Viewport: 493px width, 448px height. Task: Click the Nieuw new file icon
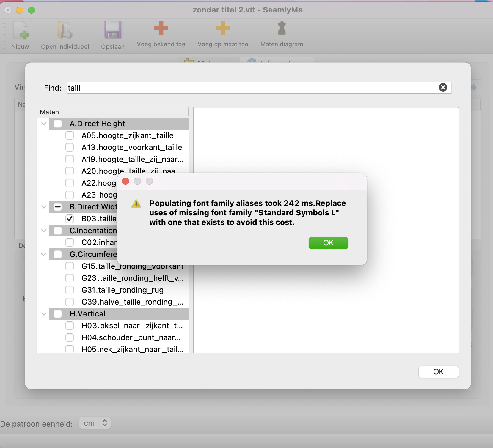[x=20, y=31]
